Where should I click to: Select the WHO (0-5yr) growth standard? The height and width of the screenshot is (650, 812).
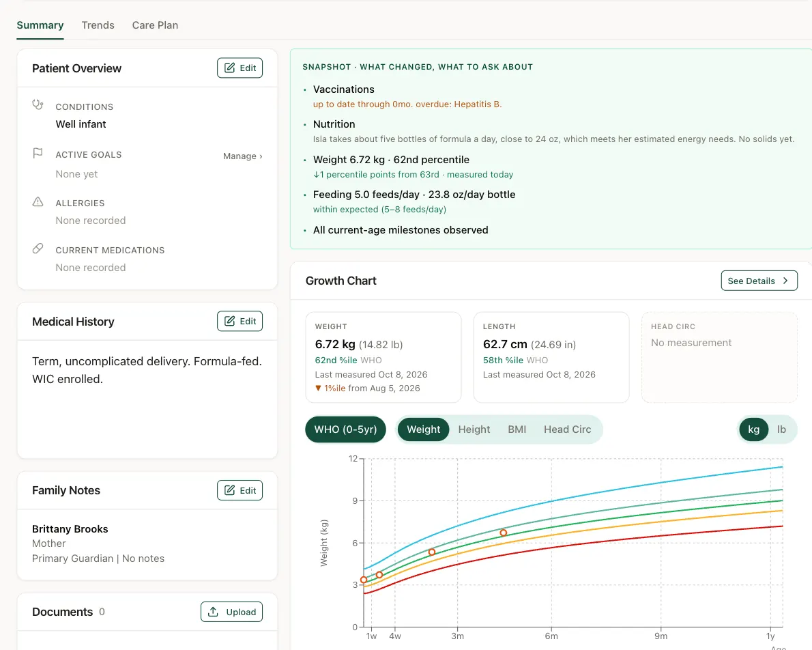(x=345, y=429)
